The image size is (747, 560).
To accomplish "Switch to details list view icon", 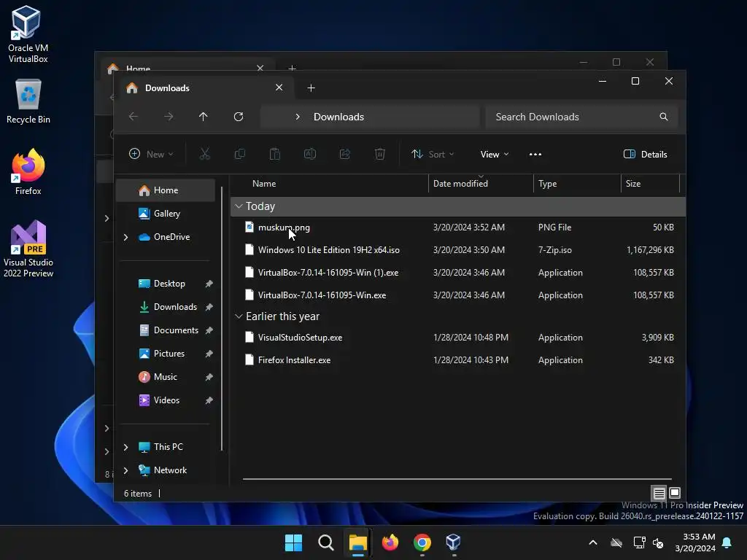I will pos(659,493).
